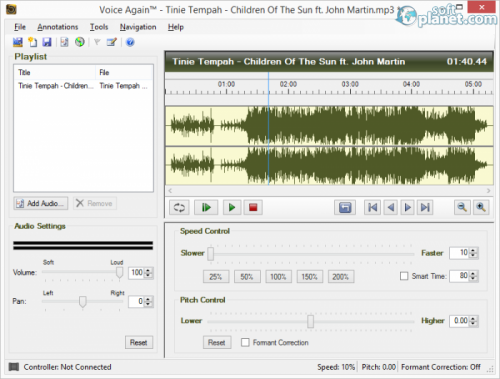
Task: Toggle the loop playback button
Action: point(179,208)
